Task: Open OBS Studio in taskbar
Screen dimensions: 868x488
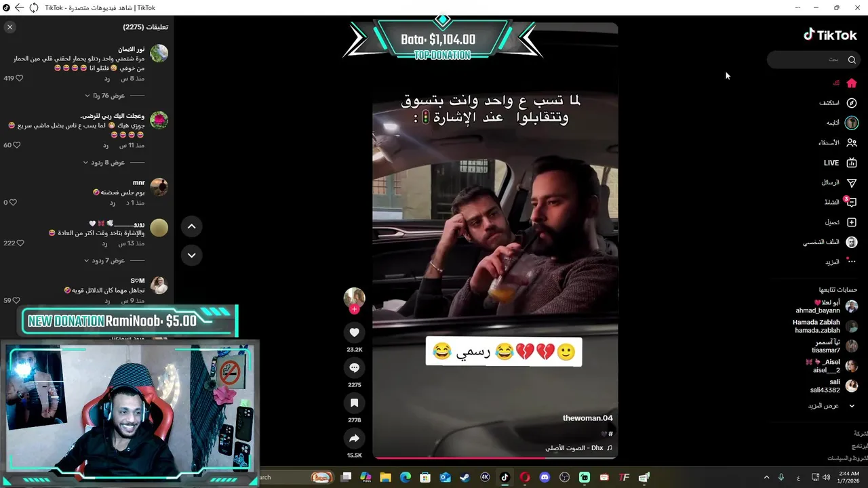Action: point(564,477)
